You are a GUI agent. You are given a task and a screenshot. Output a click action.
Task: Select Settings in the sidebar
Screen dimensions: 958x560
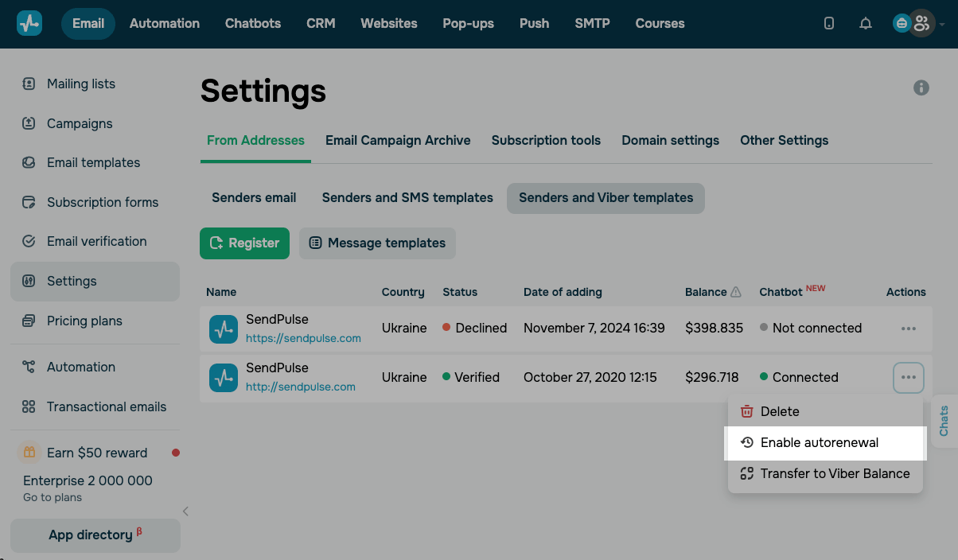(95, 282)
